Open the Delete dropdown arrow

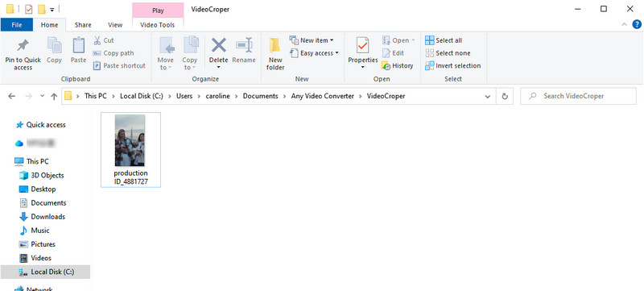(218, 68)
